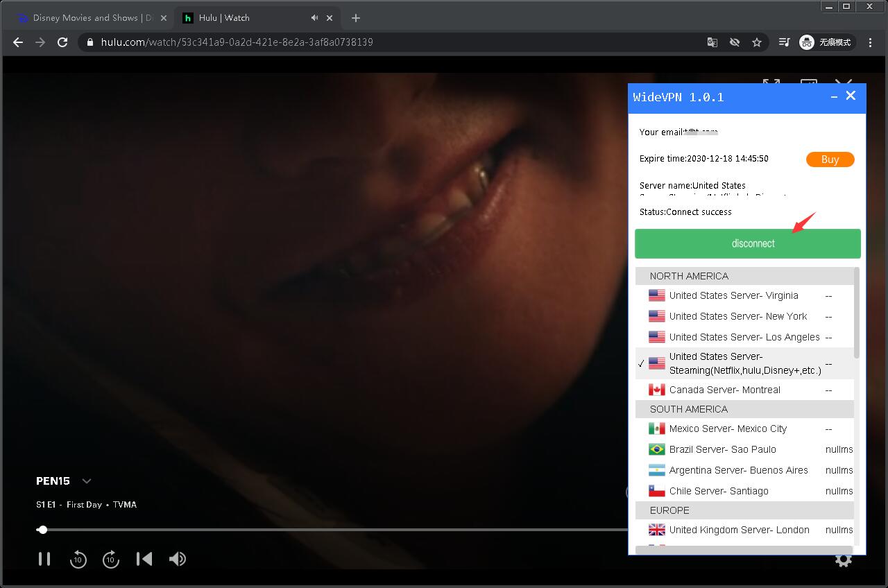Select the United States Streaming server

[745, 363]
